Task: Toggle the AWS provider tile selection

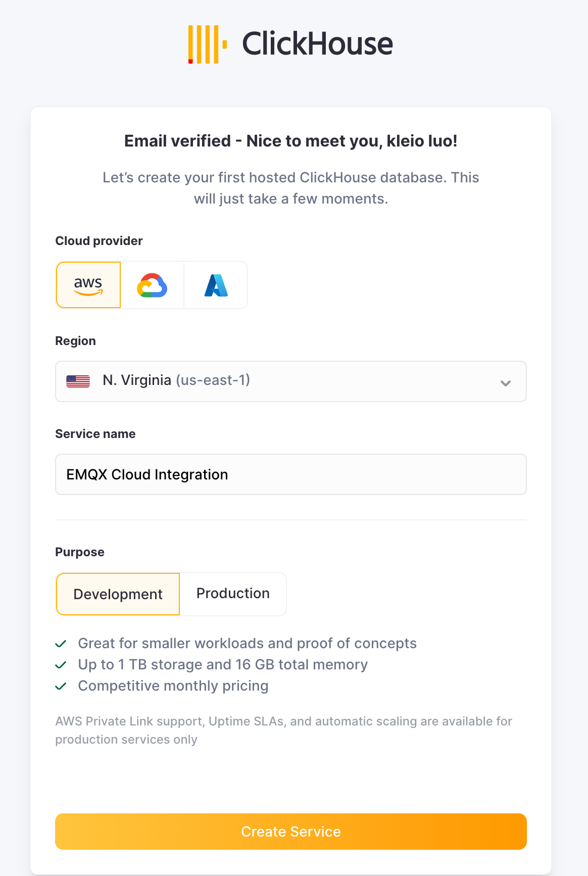Action: 88,284
